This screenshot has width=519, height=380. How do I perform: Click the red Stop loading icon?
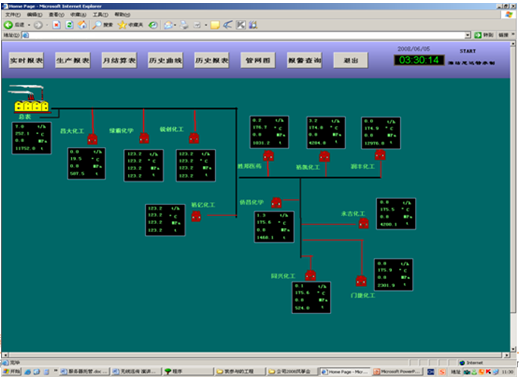tap(56, 25)
